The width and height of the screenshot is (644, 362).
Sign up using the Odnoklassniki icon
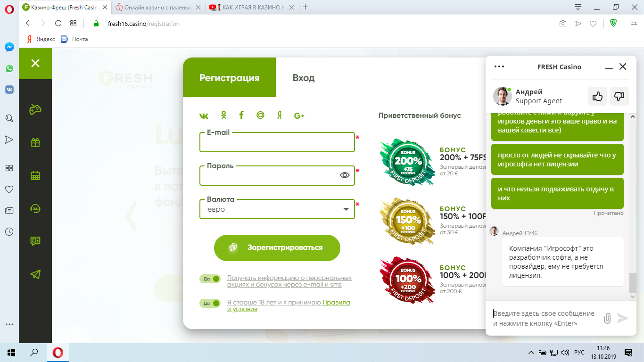point(223,115)
